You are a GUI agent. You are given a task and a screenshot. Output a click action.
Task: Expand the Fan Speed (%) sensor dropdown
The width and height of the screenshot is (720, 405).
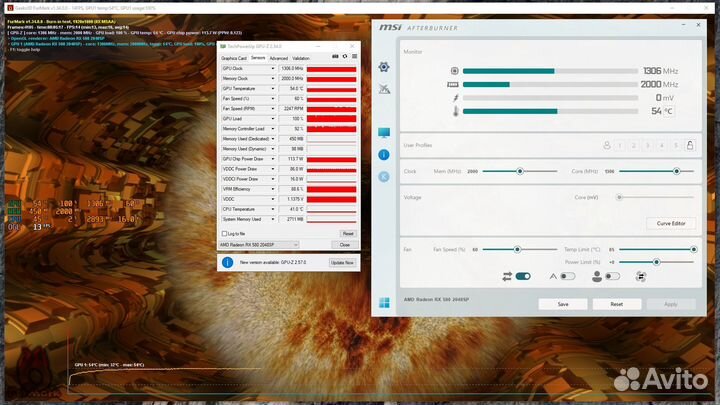pyautogui.click(x=273, y=99)
